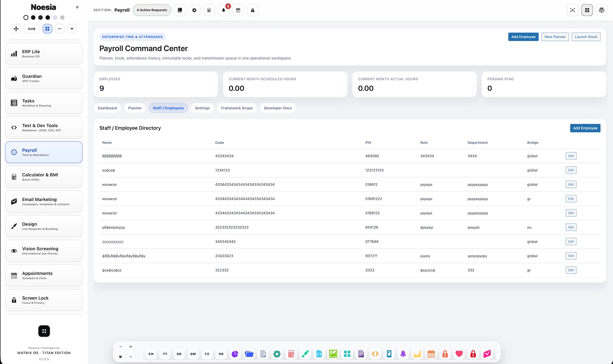This screenshot has width=613, height=364.
Task: Click Edit for employee code 322332
Action: pyautogui.click(x=571, y=270)
